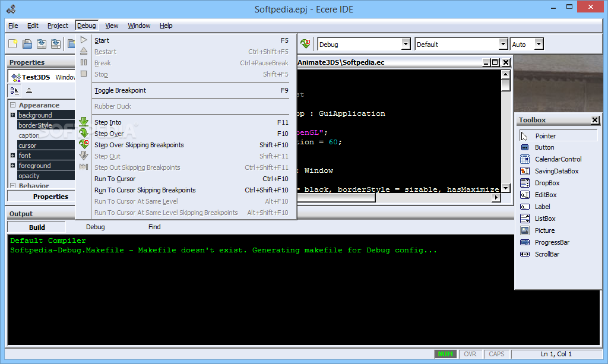Click editor vertical scrollbar down arrow

(505, 188)
